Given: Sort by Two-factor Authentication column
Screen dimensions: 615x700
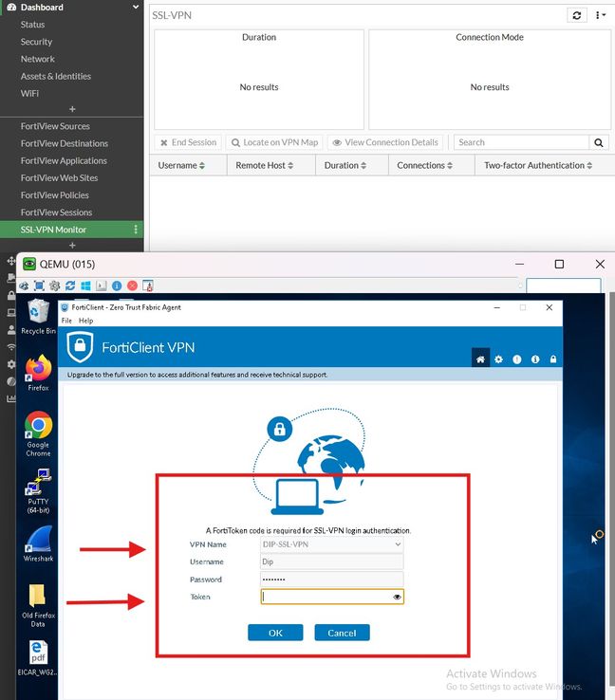Looking at the screenshot, I should click(x=538, y=166).
